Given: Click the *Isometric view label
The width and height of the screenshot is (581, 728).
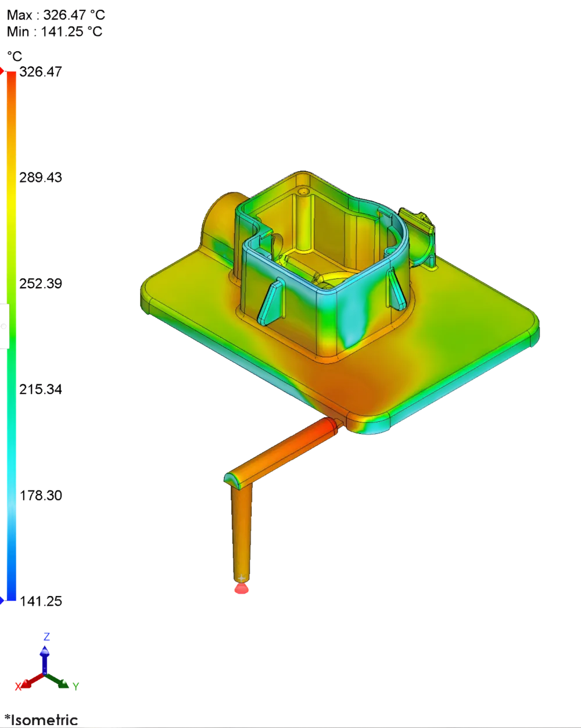Looking at the screenshot, I should (41, 720).
